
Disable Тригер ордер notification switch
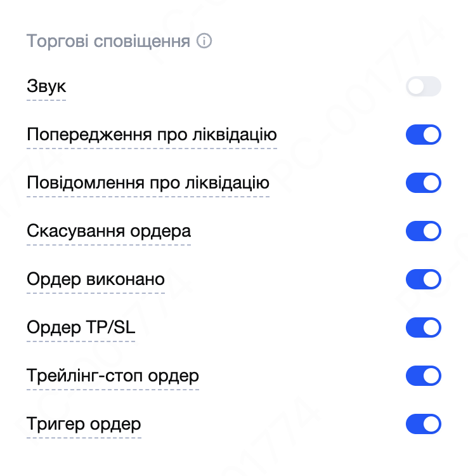(x=423, y=424)
